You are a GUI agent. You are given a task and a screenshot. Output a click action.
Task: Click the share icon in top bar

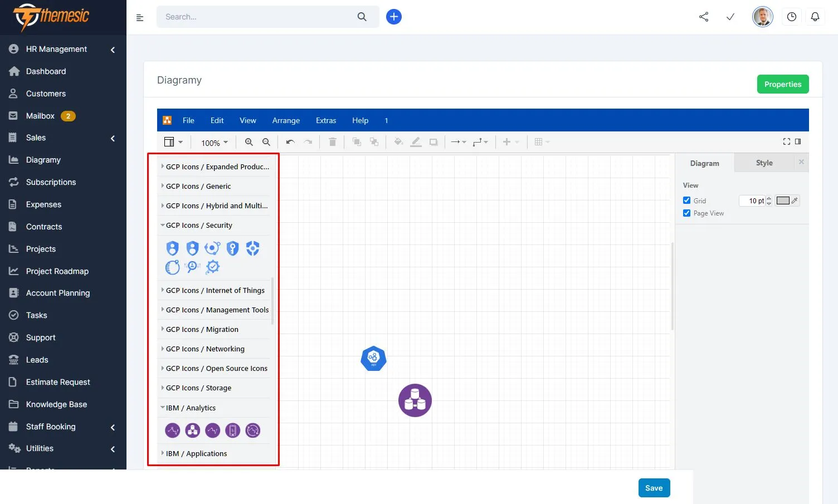(704, 17)
